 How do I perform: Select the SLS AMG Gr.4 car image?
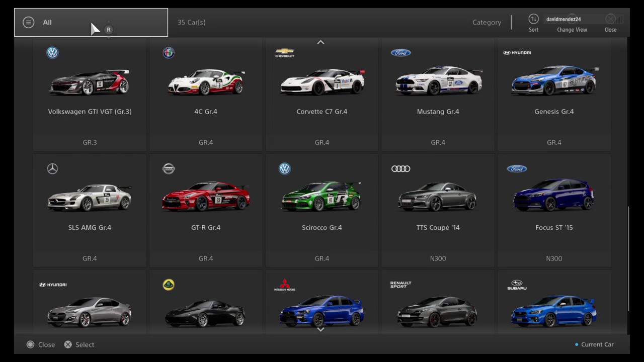(90, 198)
